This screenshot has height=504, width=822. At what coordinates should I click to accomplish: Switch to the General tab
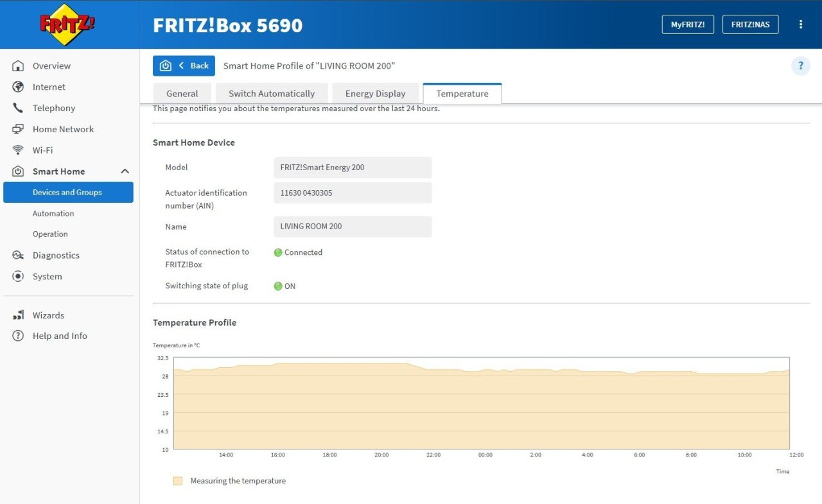182,94
